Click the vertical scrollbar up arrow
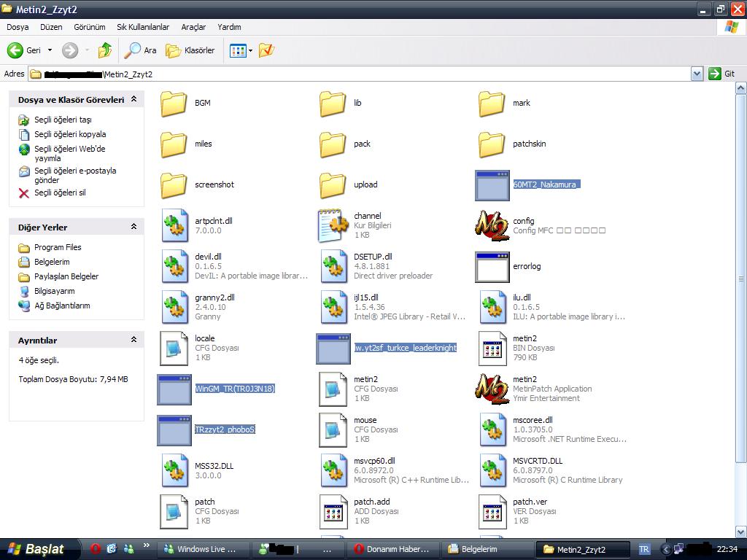This screenshot has height=560, width=747. pos(741,88)
